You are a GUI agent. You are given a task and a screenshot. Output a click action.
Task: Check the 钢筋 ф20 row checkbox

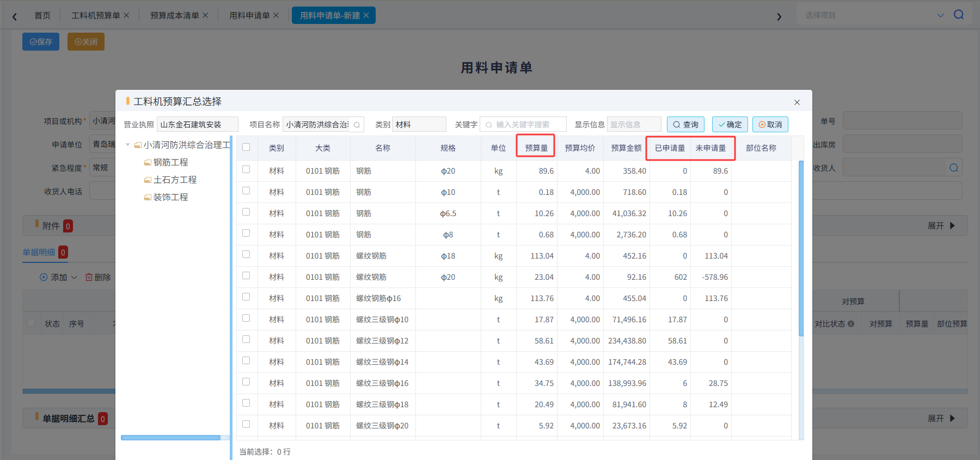pyautogui.click(x=246, y=169)
